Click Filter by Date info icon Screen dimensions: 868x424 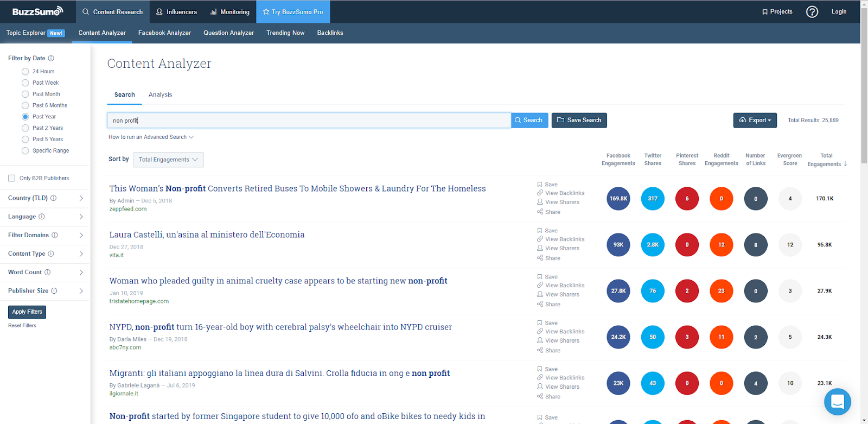pos(51,58)
